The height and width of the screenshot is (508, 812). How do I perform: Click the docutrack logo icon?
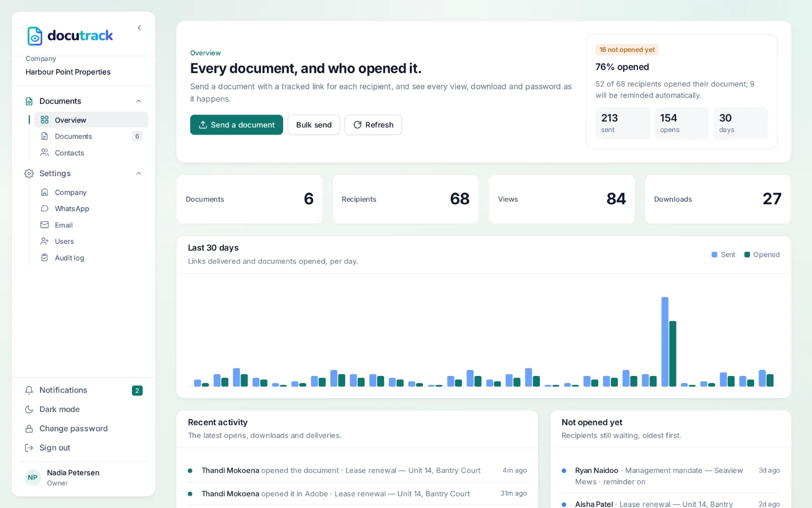click(x=35, y=36)
